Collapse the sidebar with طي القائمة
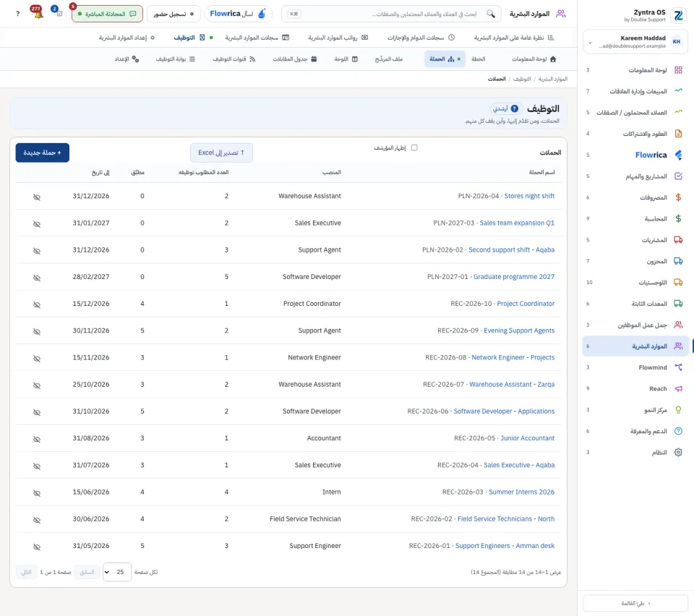The image size is (694, 616). (x=635, y=603)
